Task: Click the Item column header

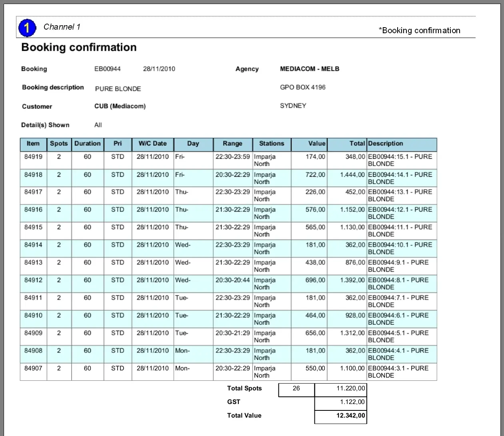Action: coord(33,144)
